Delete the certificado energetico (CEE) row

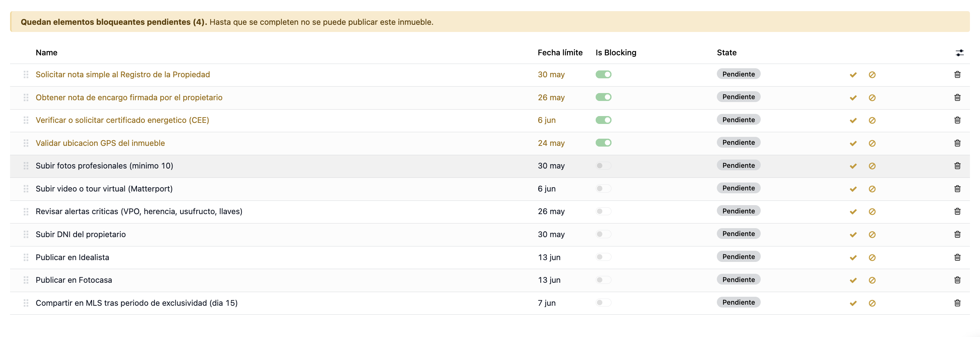(957, 120)
